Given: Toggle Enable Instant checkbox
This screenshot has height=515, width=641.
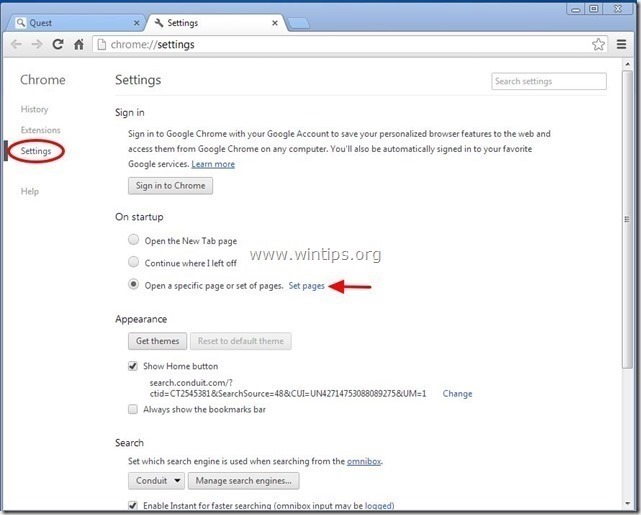Looking at the screenshot, I should click(133, 506).
